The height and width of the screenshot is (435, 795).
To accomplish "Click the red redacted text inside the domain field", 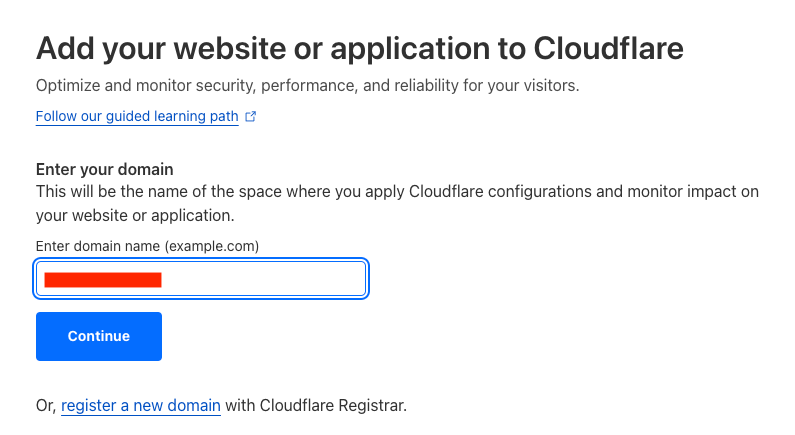I will 103,280.
